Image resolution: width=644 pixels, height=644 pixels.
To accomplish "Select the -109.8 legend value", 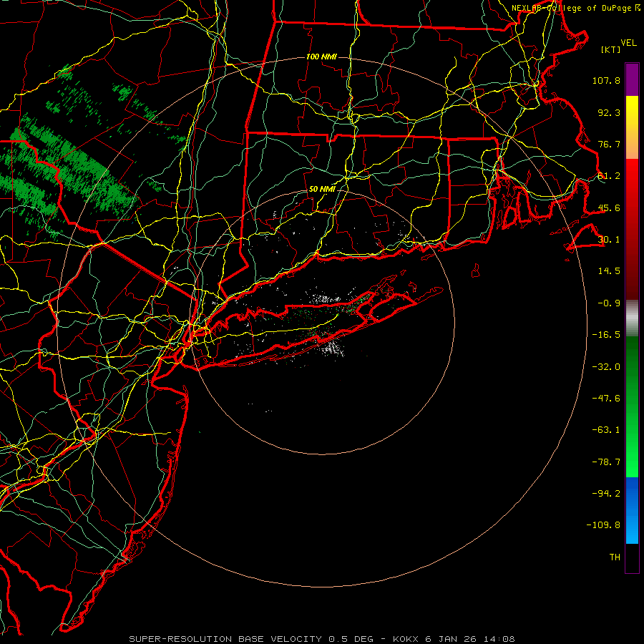I will [604, 525].
